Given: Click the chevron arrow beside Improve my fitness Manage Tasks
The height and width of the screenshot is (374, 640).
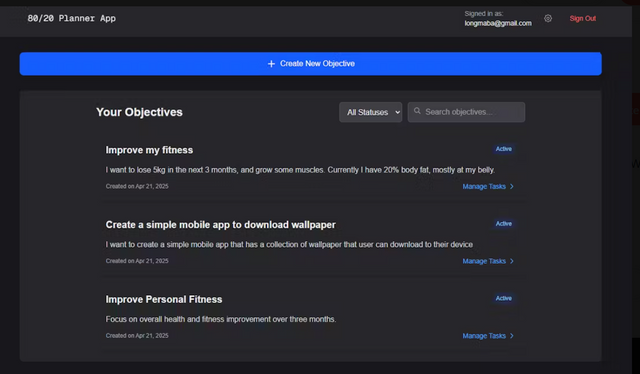Looking at the screenshot, I should click(x=512, y=187).
